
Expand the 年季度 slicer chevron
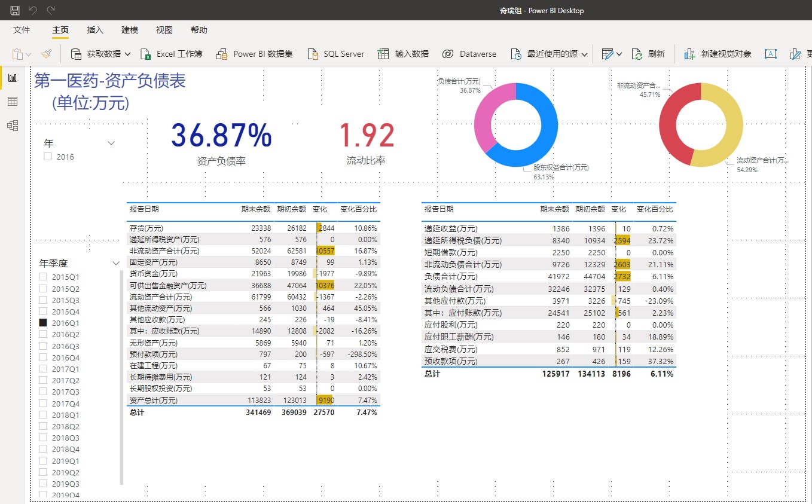pyautogui.click(x=116, y=263)
